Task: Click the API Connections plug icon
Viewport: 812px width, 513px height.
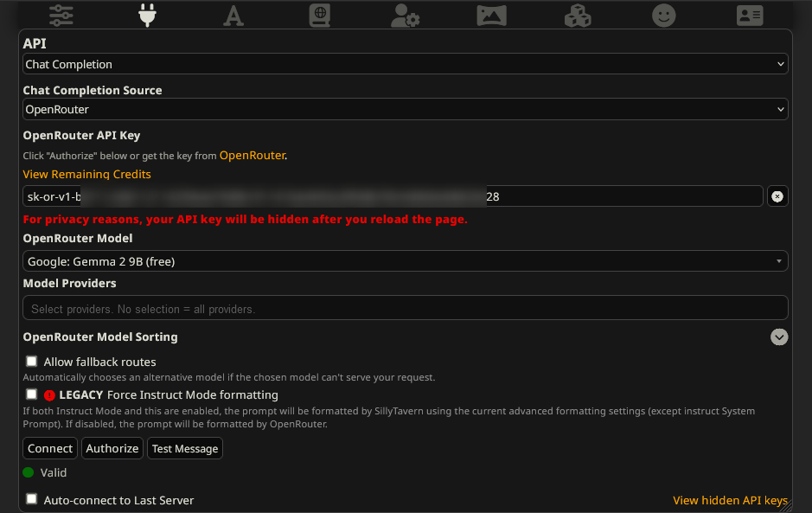Action: point(147,15)
